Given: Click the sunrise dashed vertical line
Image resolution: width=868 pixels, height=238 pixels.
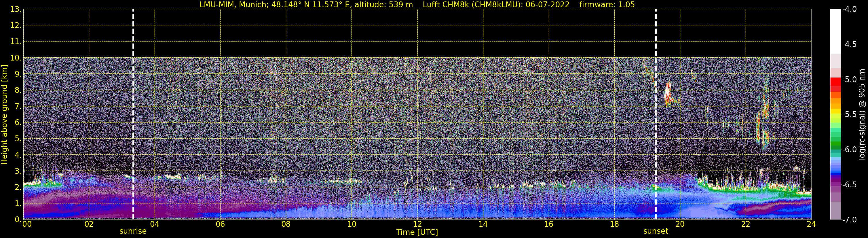Looking at the screenshot, I should (x=133, y=114).
